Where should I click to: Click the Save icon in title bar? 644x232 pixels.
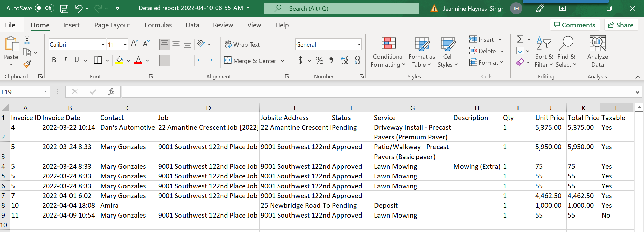[x=64, y=9]
